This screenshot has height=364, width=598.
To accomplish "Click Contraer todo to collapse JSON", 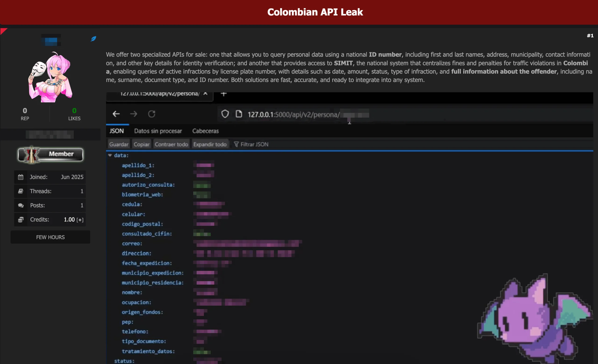I will coord(171,144).
